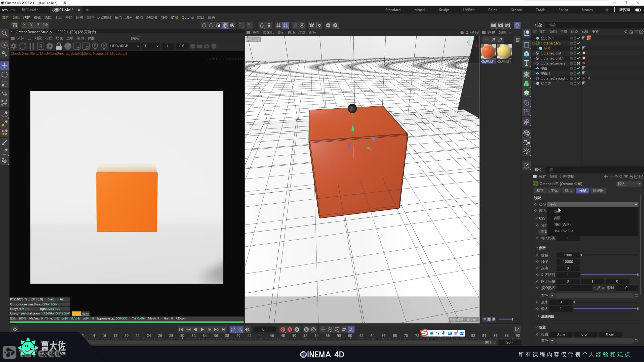The height and width of the screenshot is (362, 644).
Task: Click the material manager trash icon
Action: click(x=517, y=40)
